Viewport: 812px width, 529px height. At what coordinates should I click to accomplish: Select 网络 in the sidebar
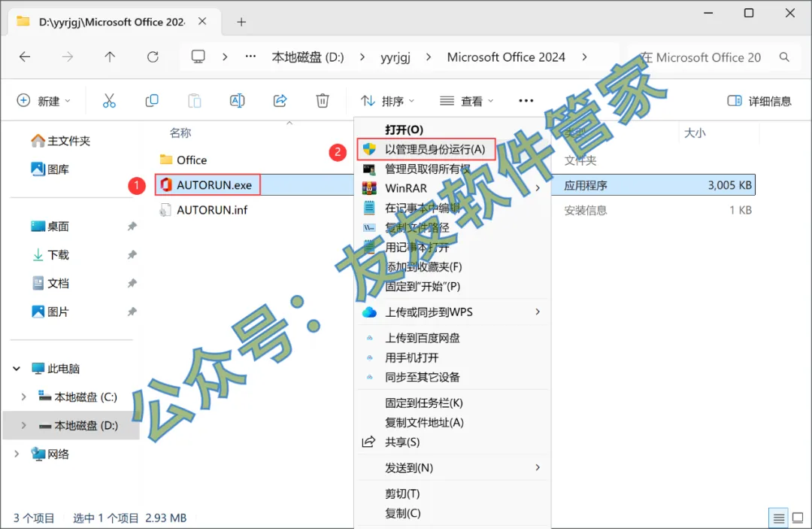50,454
